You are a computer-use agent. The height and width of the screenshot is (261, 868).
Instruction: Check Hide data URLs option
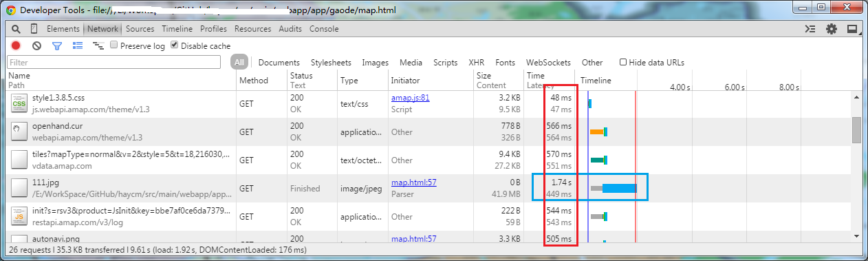click(x=623, y=62)
